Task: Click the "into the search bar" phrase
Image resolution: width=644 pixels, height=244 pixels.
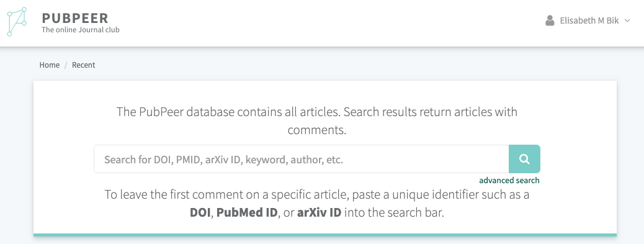Action: pos(395,213)
